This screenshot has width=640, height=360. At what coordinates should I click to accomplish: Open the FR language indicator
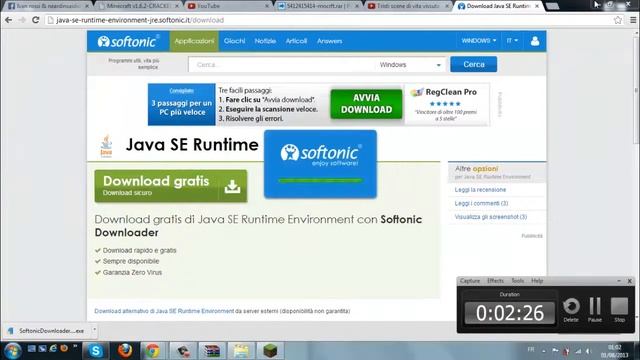(531, 349)
